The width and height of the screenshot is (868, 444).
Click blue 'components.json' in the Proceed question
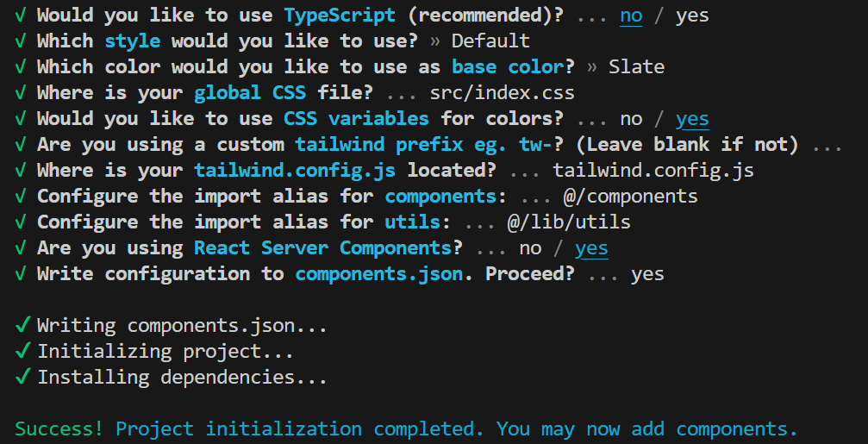[x=379, y=274]
